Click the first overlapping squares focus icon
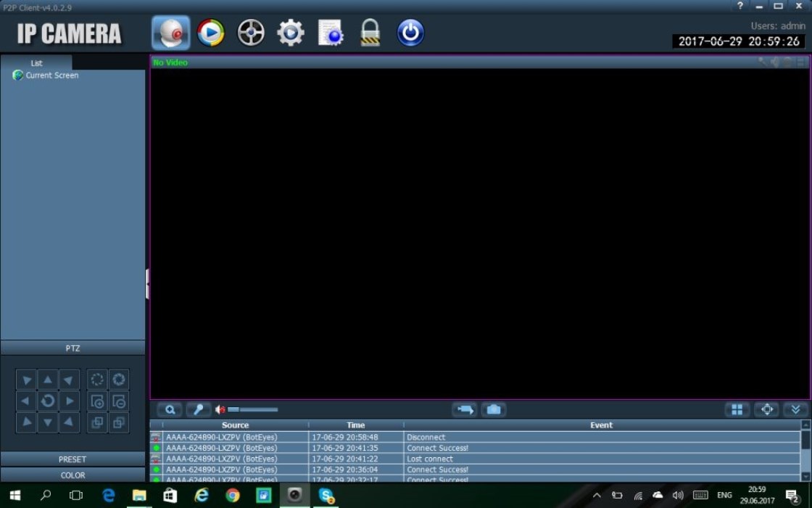This screenshot has width=812, height=508. 97,422
